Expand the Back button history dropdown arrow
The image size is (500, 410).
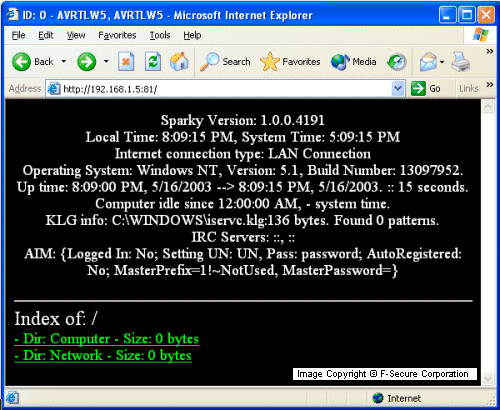coord(64,61)
